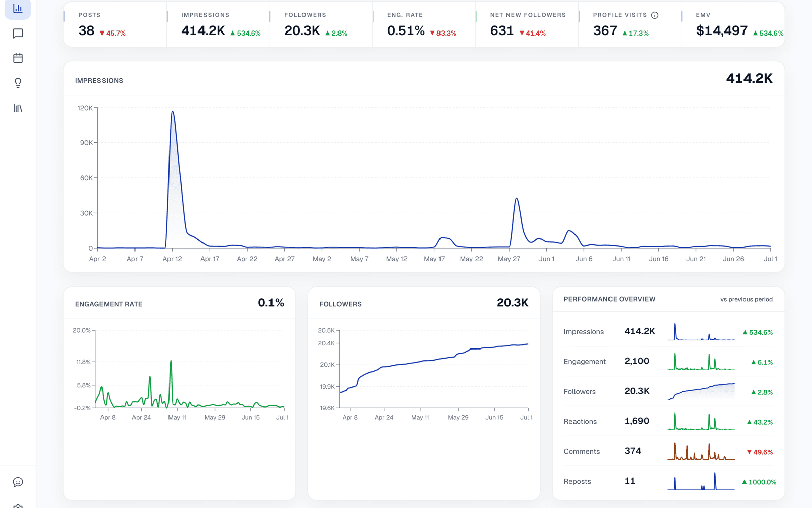The image size is (812, 508).
Task: Select the Posts stat card showing 38
Action: pos(115,24)
